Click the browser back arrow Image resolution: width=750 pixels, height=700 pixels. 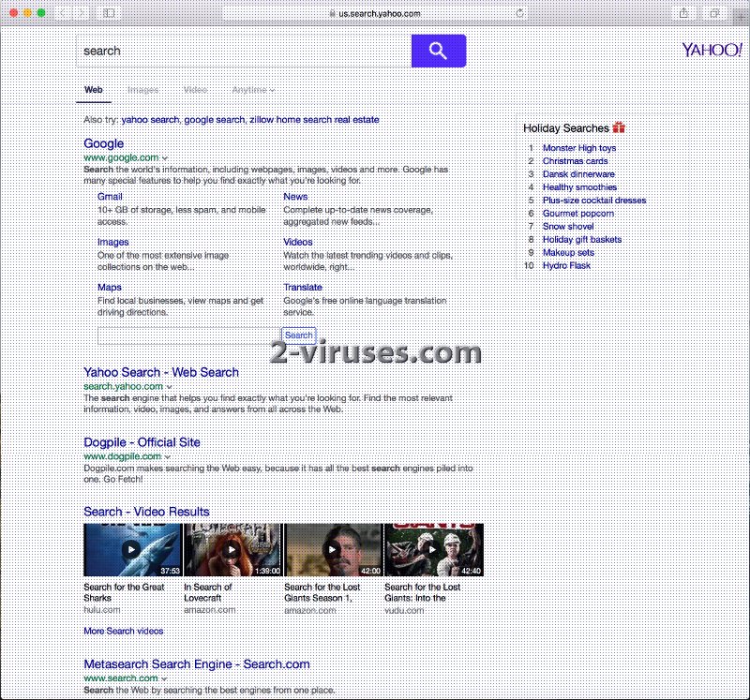(x=62, y=13)
